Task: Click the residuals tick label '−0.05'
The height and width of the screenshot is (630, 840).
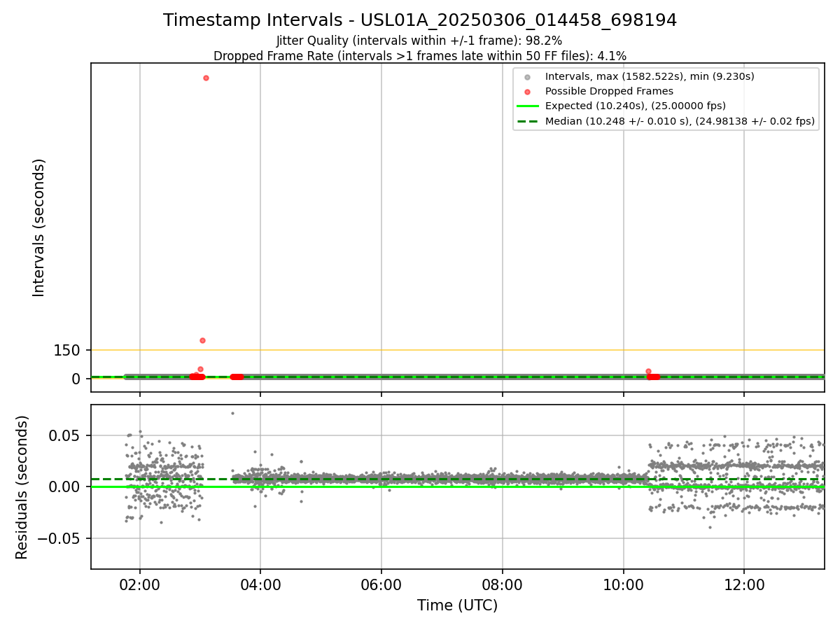Action: click(60, 538)
